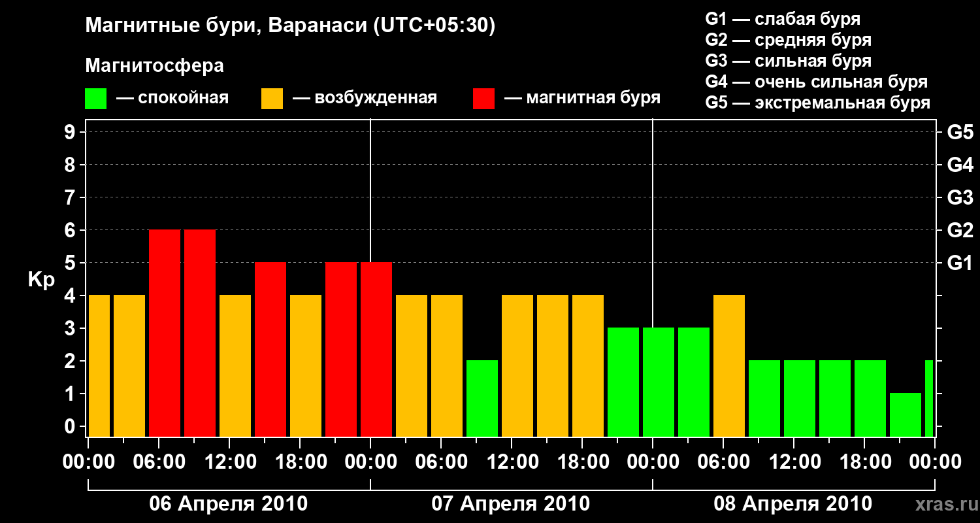This screenshot has width=980, height=523.
Task: Click the first red Kp 6 bar on 06 April
Action: [165, 333]
